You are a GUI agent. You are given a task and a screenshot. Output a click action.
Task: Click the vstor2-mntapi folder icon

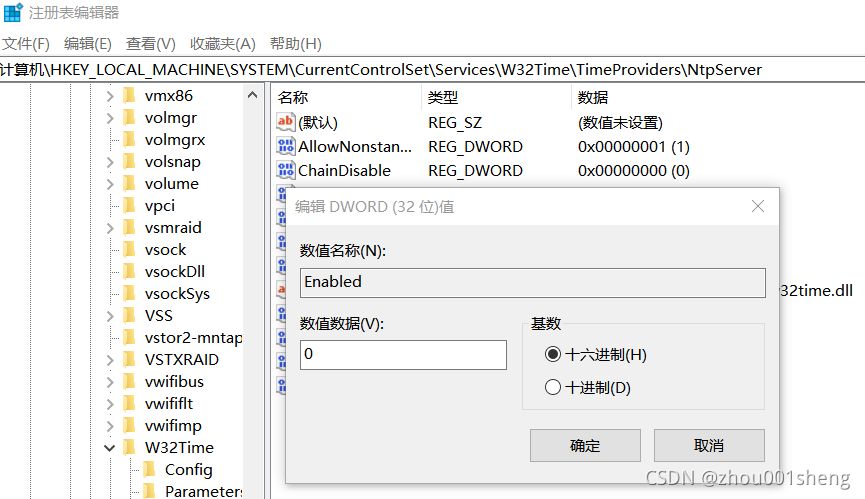[x=130, y=337]
